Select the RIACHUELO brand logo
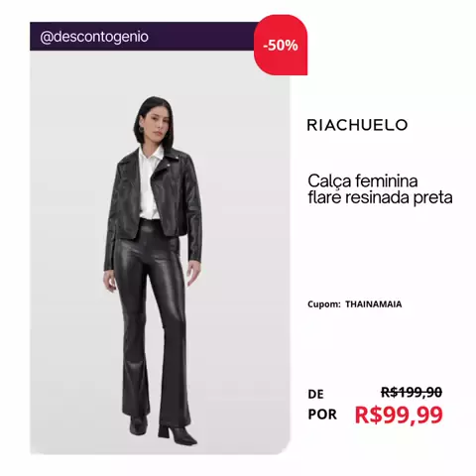The height and width of the screenshot is (476, 476). 357,125
